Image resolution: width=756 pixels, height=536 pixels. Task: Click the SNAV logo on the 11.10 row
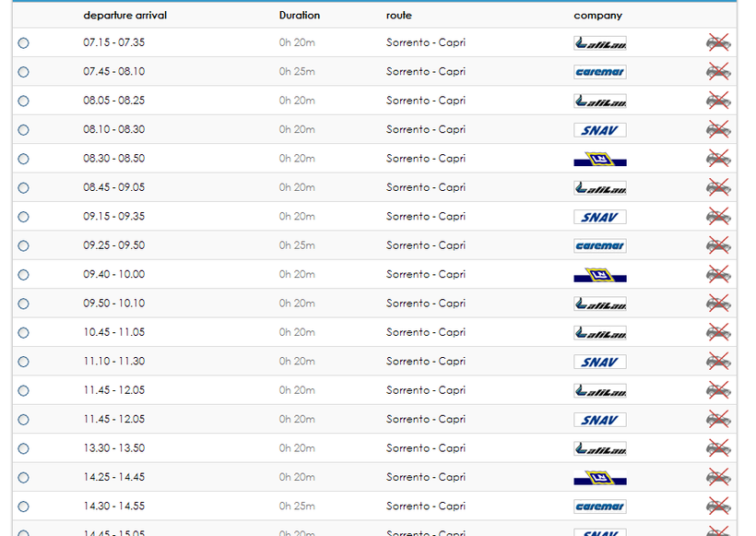(599, 363)
